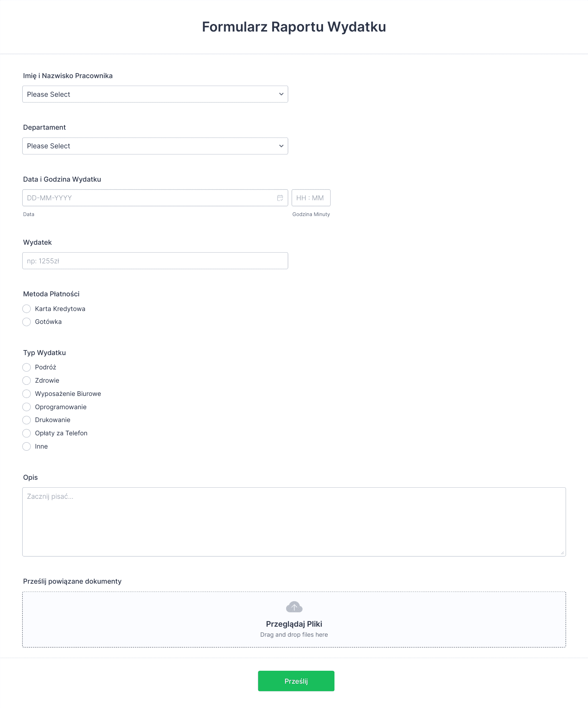Click the cloud upload icon
Screen dimensions: 588x708
pos(294,607)
